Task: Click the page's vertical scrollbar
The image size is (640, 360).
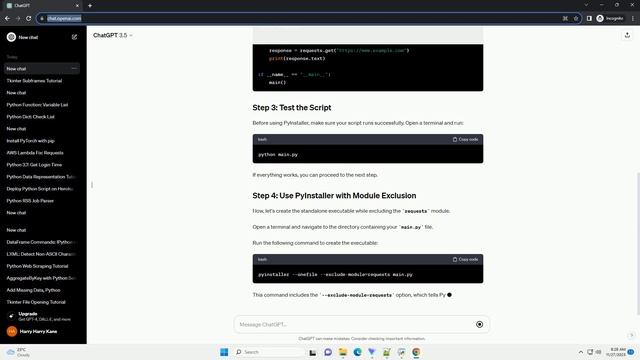Action: pyautogui.click(x=638, y=243)
